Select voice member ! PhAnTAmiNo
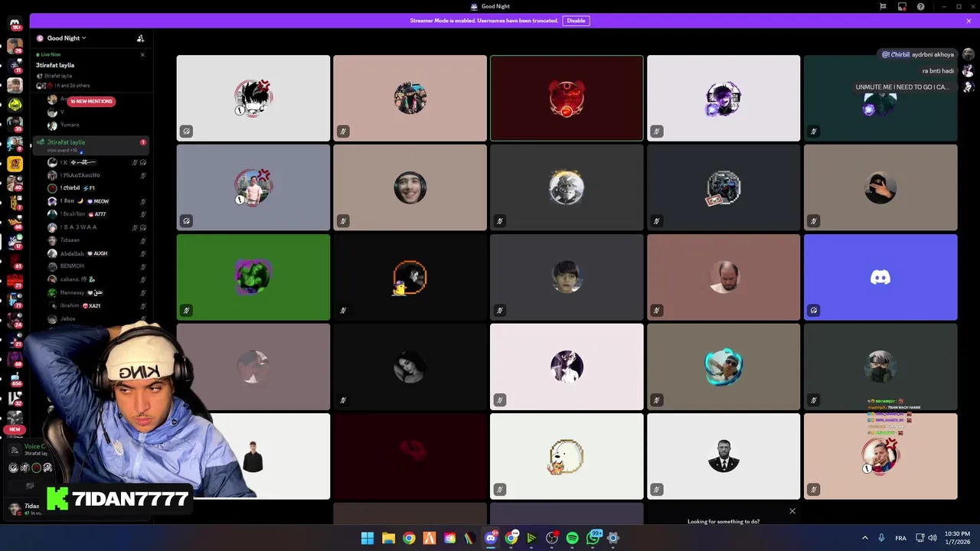 [x=90, y=175]
